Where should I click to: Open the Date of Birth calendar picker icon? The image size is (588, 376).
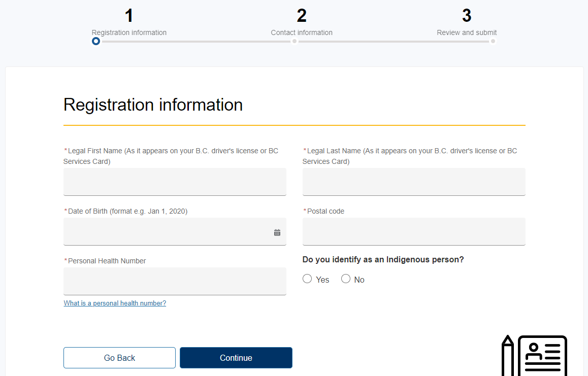pyautogui.click(x=277, y=233)
